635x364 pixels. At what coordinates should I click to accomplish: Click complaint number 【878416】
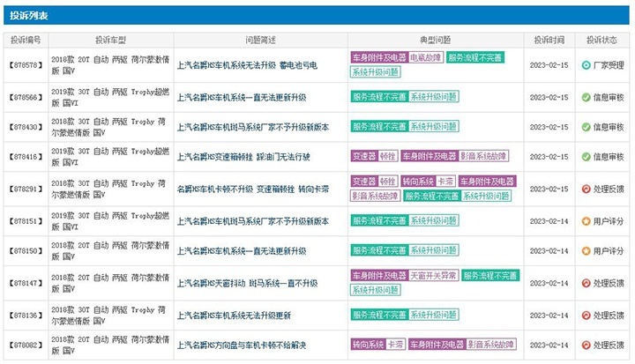coord(26,157)
